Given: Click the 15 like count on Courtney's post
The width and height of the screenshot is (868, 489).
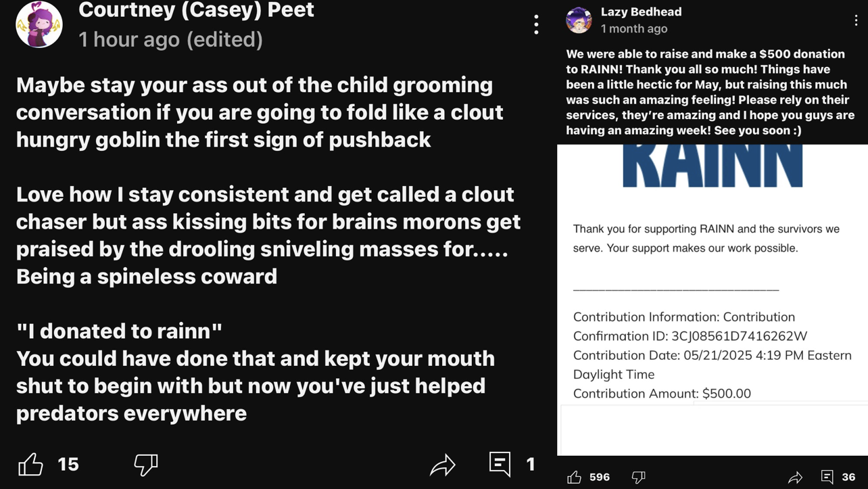Looking at the screenshot, I should (68, 465).
